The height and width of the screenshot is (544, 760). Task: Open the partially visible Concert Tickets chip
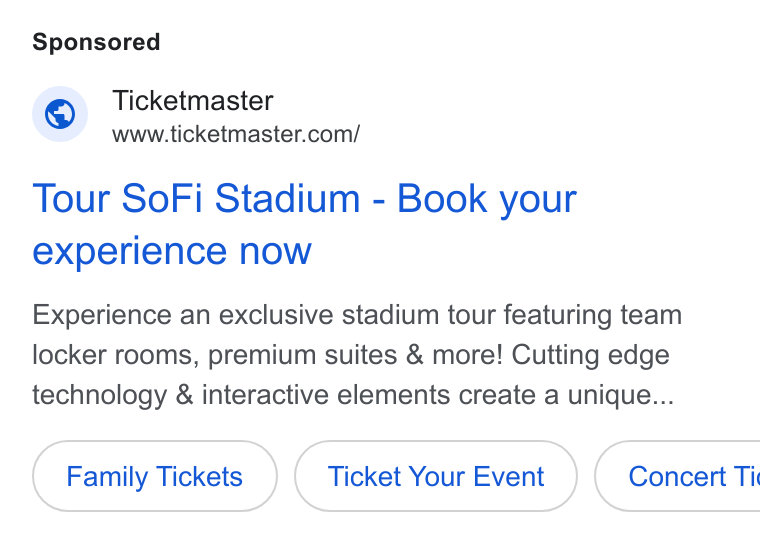coord(678,476)
